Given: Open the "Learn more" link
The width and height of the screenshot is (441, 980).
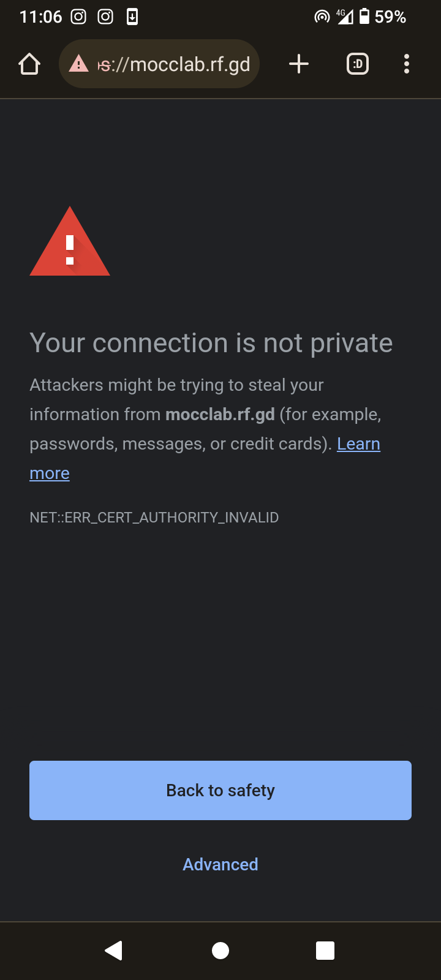Looking at the screenshot, I should (x=358, y=444).
